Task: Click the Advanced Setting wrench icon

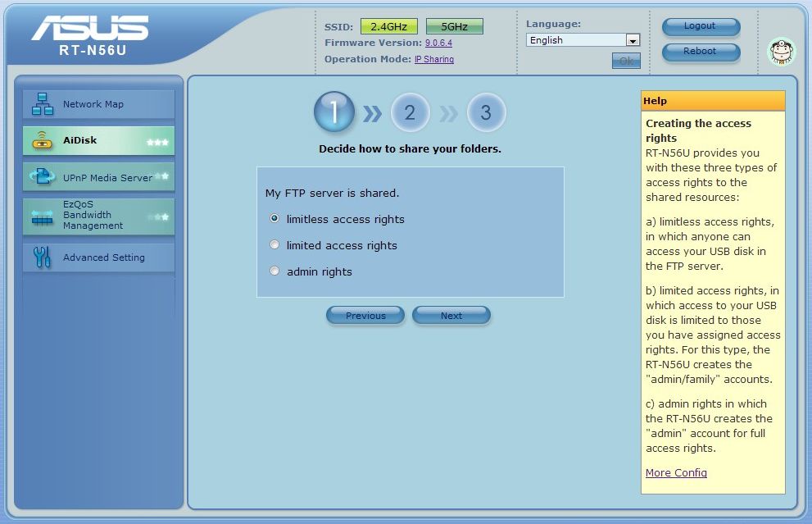Action: click(42, 257)
